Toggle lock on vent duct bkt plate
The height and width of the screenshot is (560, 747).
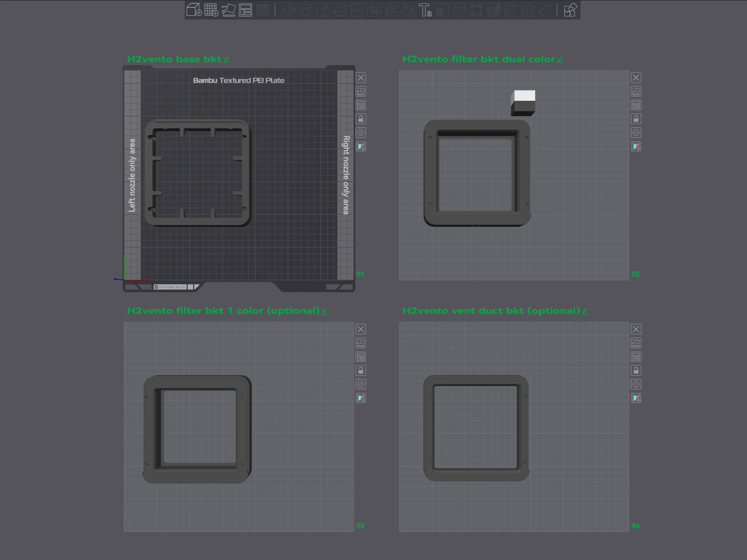[x=636, y=371]
